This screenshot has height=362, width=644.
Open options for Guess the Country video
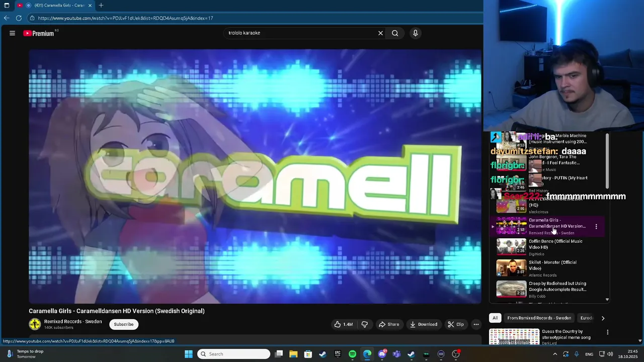[607, 332]
